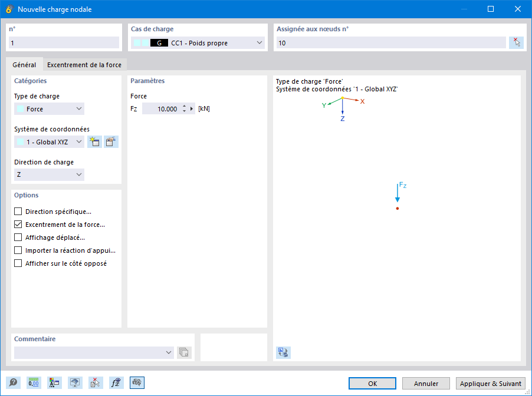Open the Direction de charge dropdown

click(49, 174)
